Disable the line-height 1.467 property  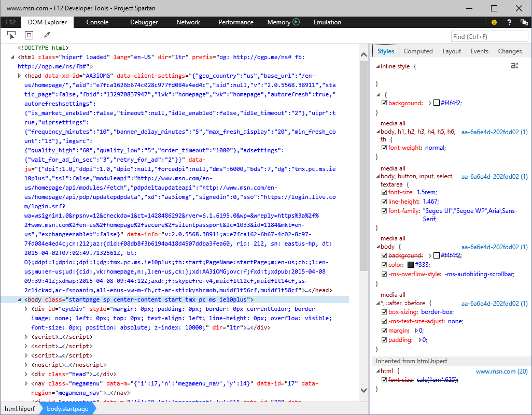384,202
